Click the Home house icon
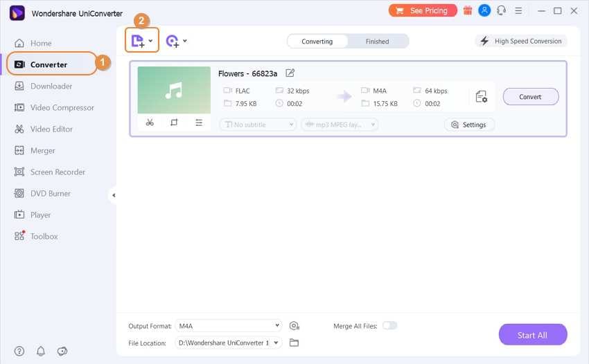Image resolution: width=589 pixels, height=364 pixels. click(x=19, y=43)
